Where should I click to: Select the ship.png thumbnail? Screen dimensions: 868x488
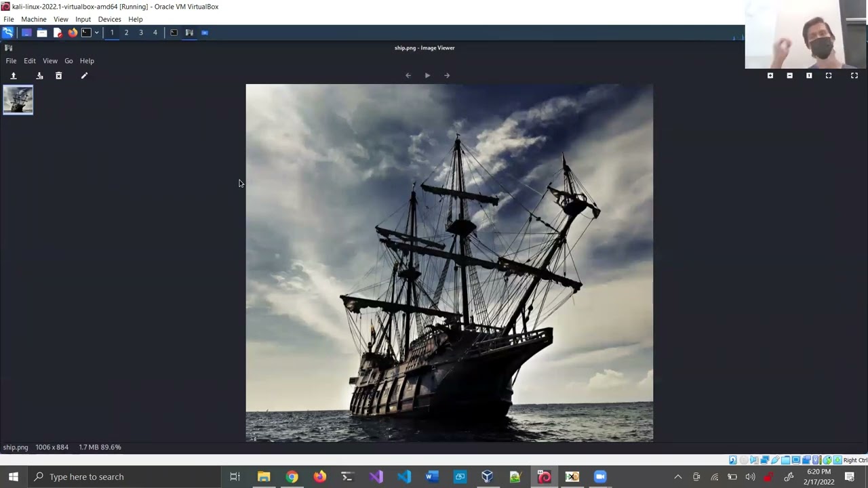tap(18, 100)
